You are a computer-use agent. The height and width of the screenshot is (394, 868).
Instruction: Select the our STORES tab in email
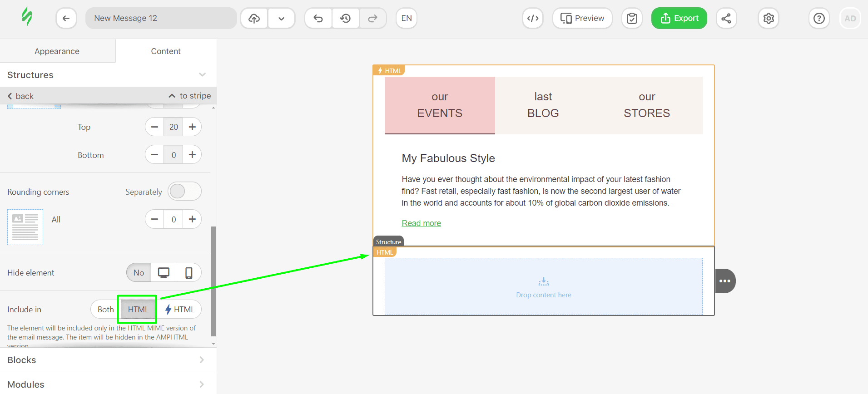(x=647, y=105)
